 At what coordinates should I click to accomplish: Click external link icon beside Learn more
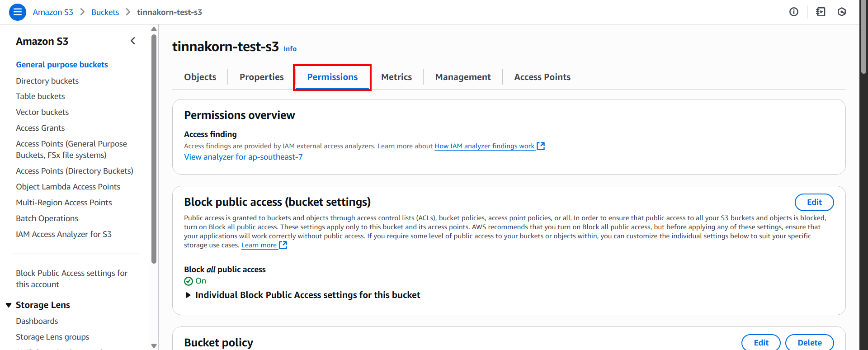tap(283, 245)
